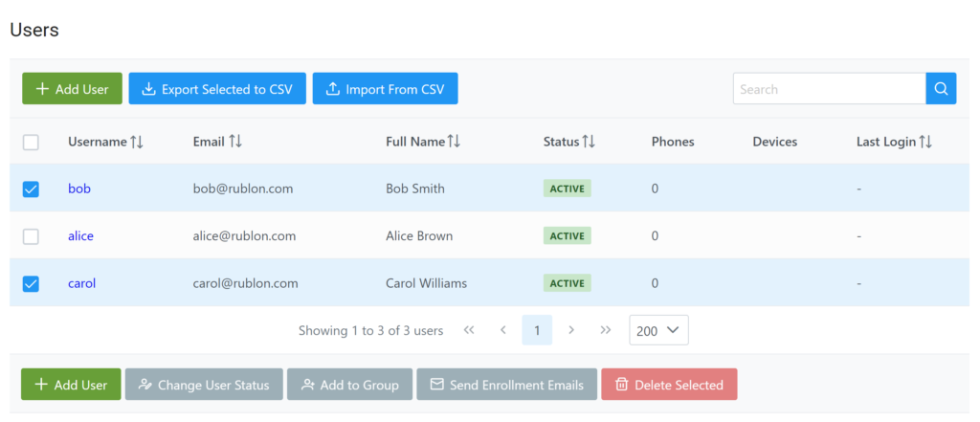Open the carol username link
The image size is (980, 422).
pyautogui.click(x=82, y=283)
